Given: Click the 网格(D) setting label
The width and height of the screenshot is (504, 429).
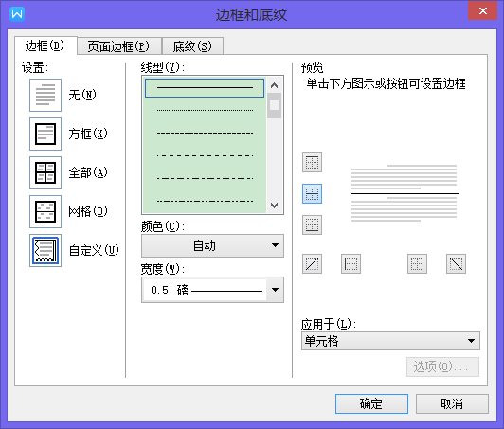Looking at the screenshot, I should click(x=88, y=212).
